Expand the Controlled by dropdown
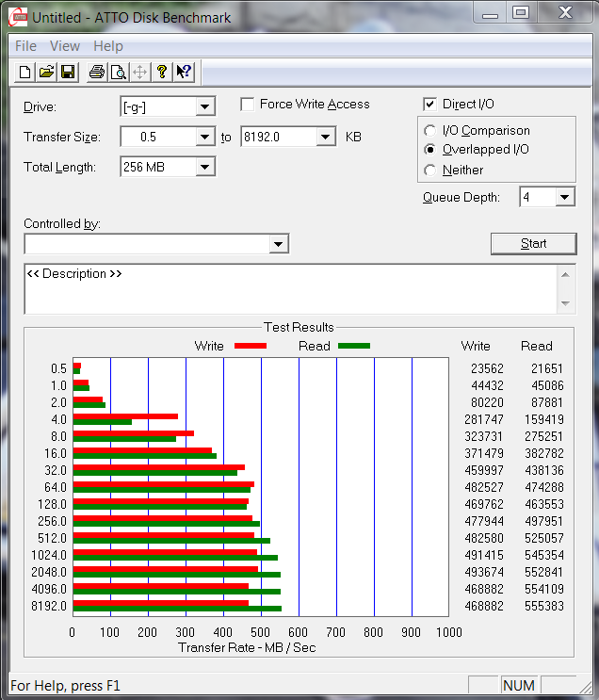This screenshot has width=599, height=700. [278, 245]
